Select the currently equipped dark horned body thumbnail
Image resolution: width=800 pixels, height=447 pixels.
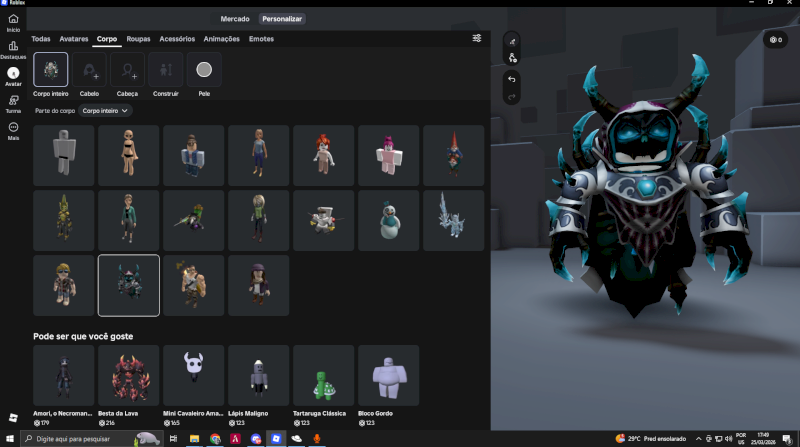coord(129,285)
